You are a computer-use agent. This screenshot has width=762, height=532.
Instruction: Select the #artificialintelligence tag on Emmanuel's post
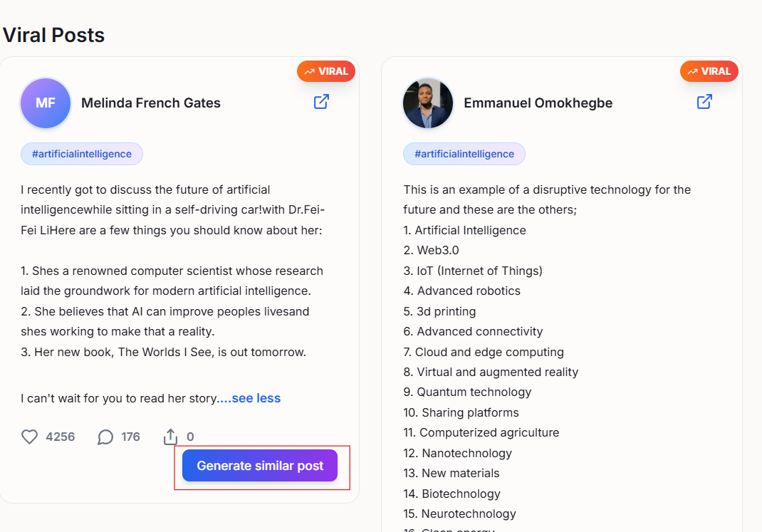tap(464, 154)
